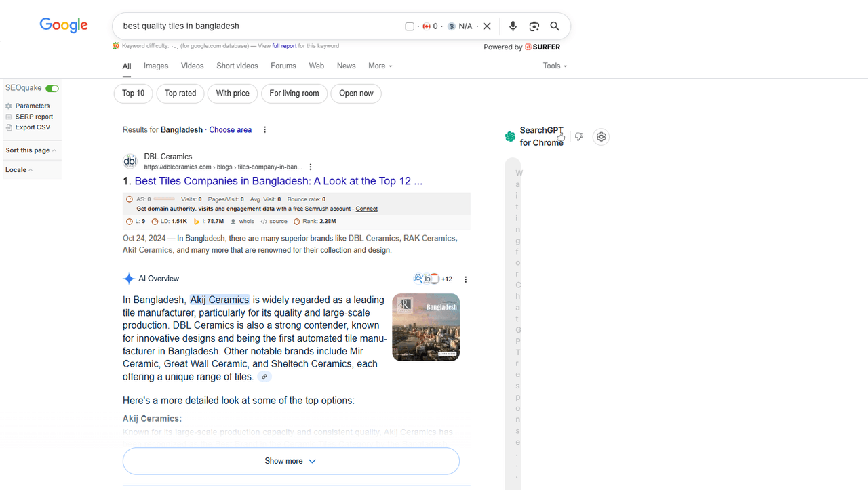Screen dimensions: 868x490
Task: View page source via SEOquake
Action: [274, 222]
